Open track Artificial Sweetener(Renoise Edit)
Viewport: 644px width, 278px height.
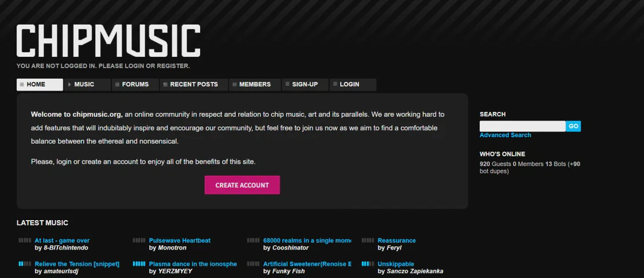(307, 264)
